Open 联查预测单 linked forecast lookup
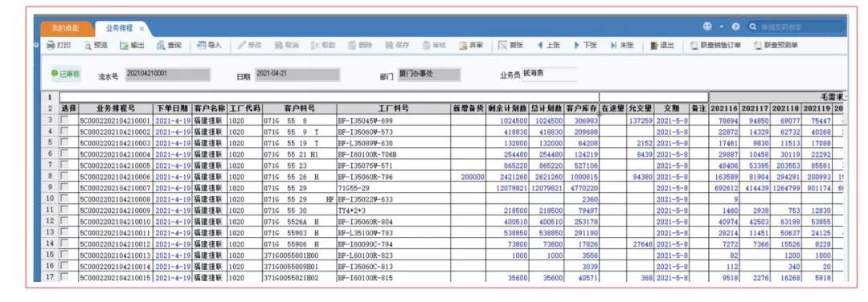The height and width of the screenshot is (302, 868). point(776,46)
